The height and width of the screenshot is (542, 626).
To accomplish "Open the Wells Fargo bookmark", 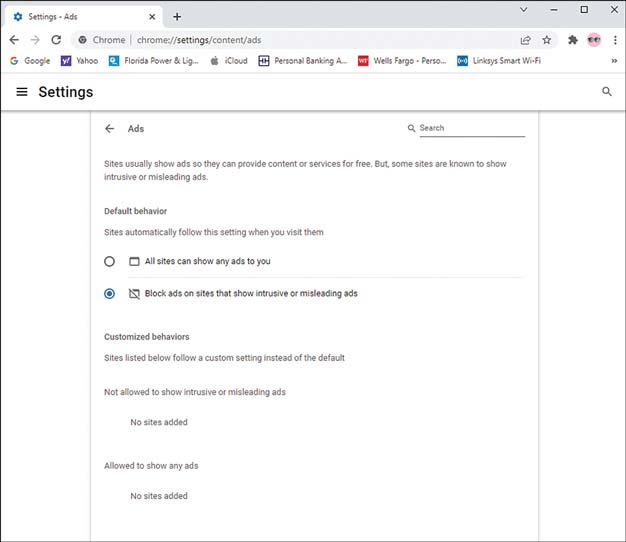I will (x=402, y=61).
